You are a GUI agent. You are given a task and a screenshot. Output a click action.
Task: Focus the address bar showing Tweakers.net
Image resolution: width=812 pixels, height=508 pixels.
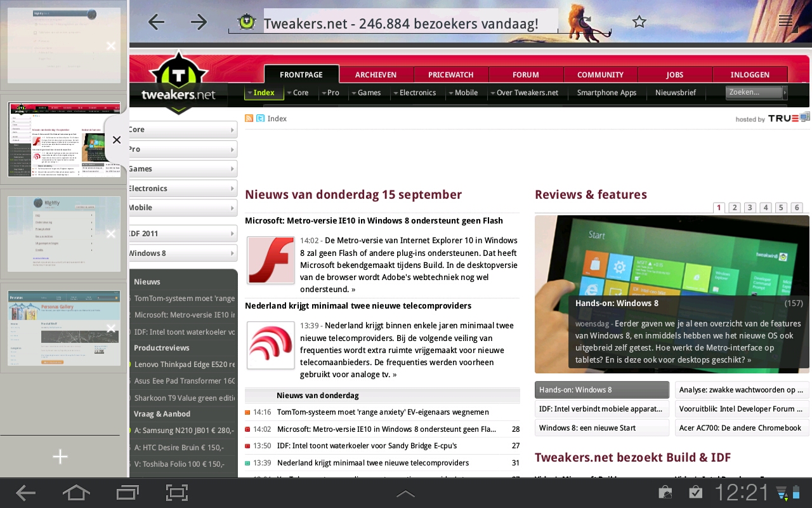(410, 23)
